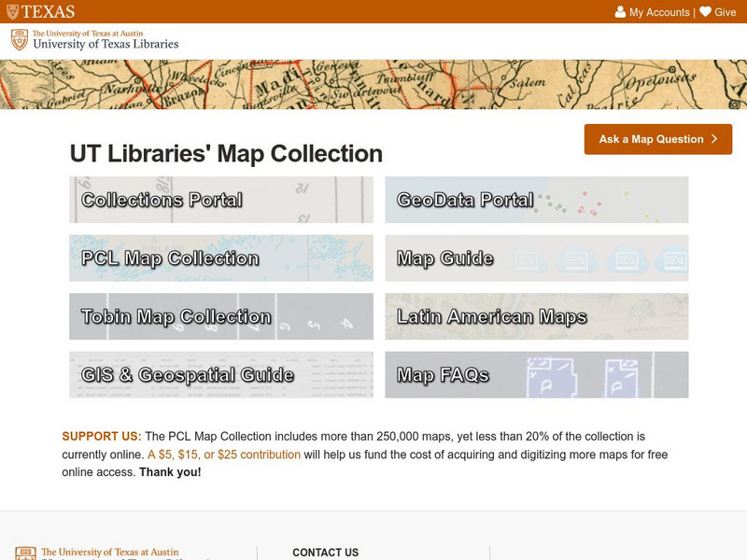The image size is (747, 560).
Task: Click the University of Texas Libraries crest
Action: click(x=20, y=40)
